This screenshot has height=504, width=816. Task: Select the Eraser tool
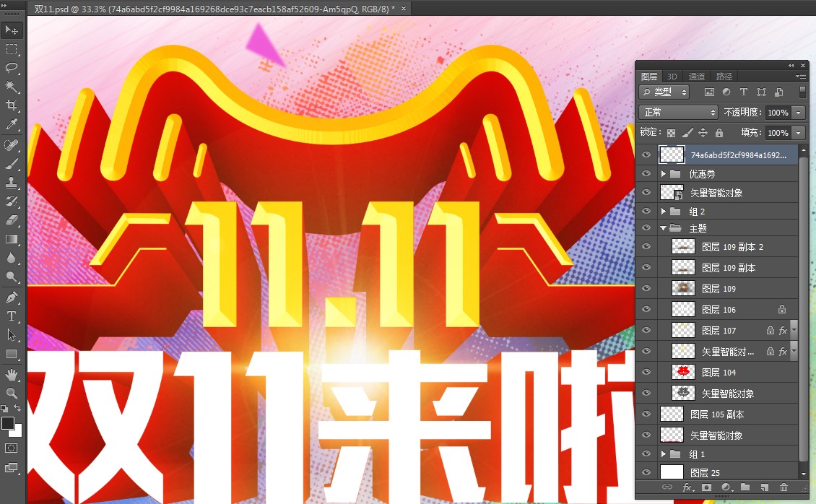click(x=12, y=220)
